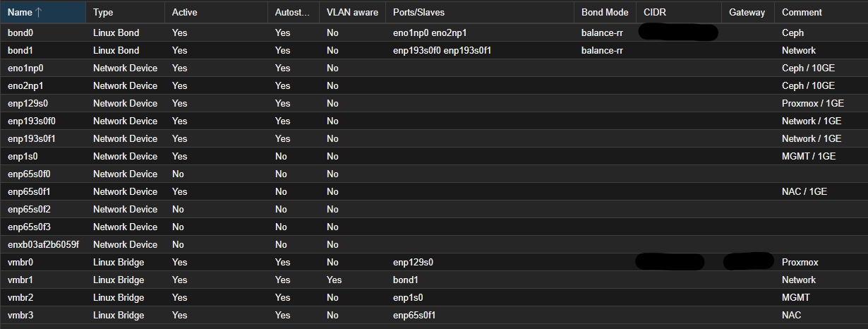Viewport: 868px width, 329px height.
Task: Sort by the Bond Mode header
Action: tap(605, 12)
